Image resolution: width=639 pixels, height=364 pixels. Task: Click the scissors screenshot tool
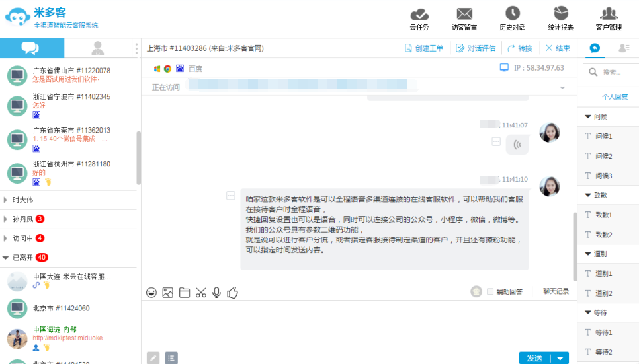tap(201, 293)
